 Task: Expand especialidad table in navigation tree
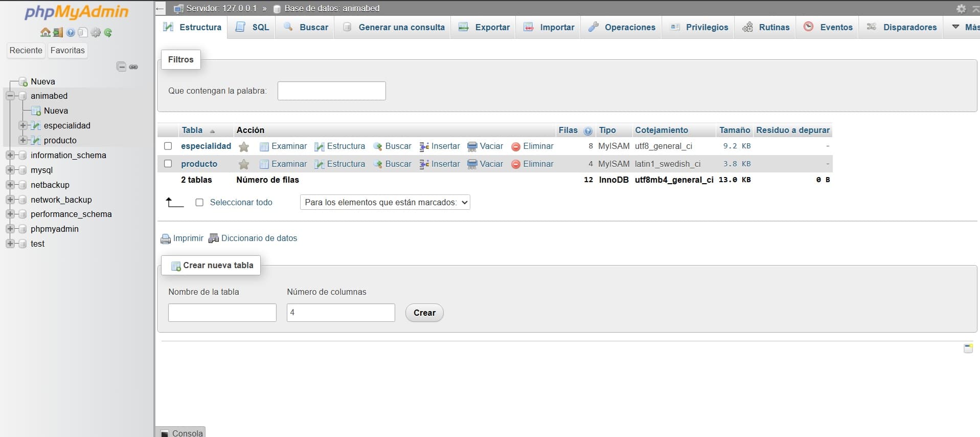[22, 125]
